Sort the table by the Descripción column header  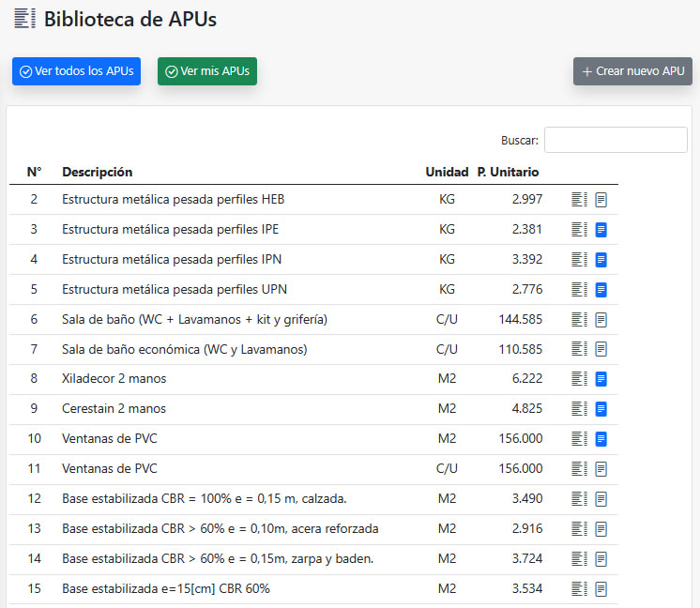[98, 172]
